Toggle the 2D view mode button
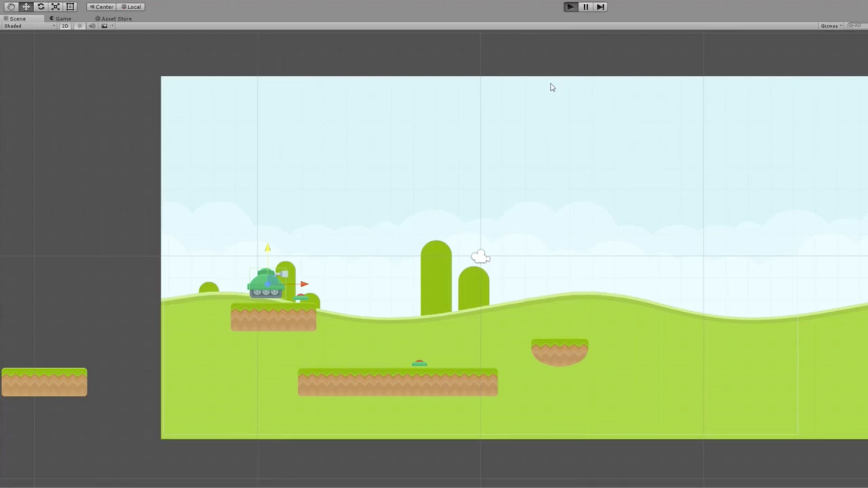The image size is (868, 488). (x=65, y=26)
